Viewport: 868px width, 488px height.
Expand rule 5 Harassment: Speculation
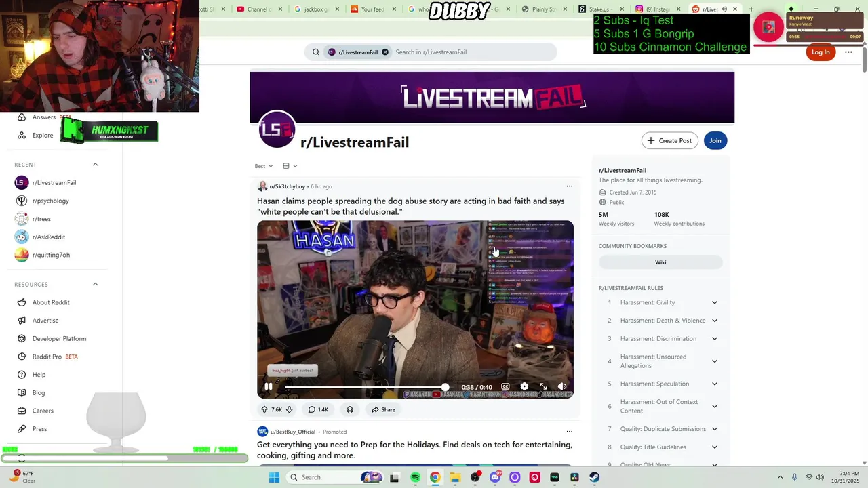(715, 384)
